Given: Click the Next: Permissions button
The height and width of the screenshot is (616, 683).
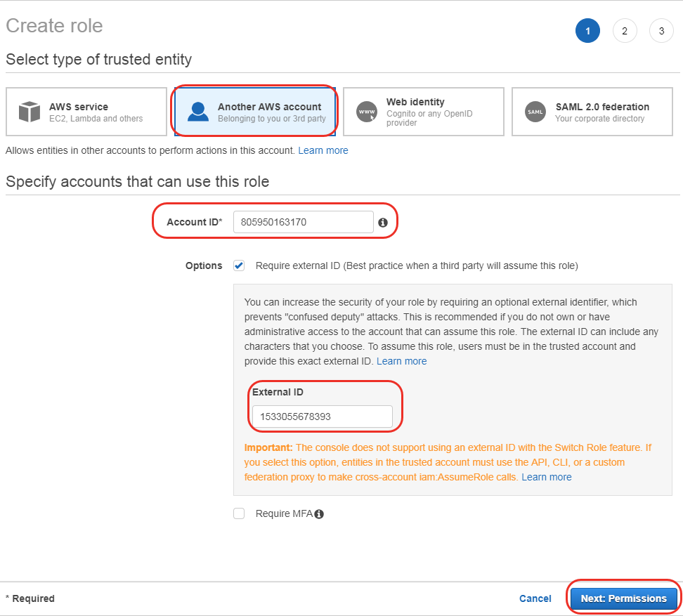Looking at the screenshot, I should coord(623,598).
